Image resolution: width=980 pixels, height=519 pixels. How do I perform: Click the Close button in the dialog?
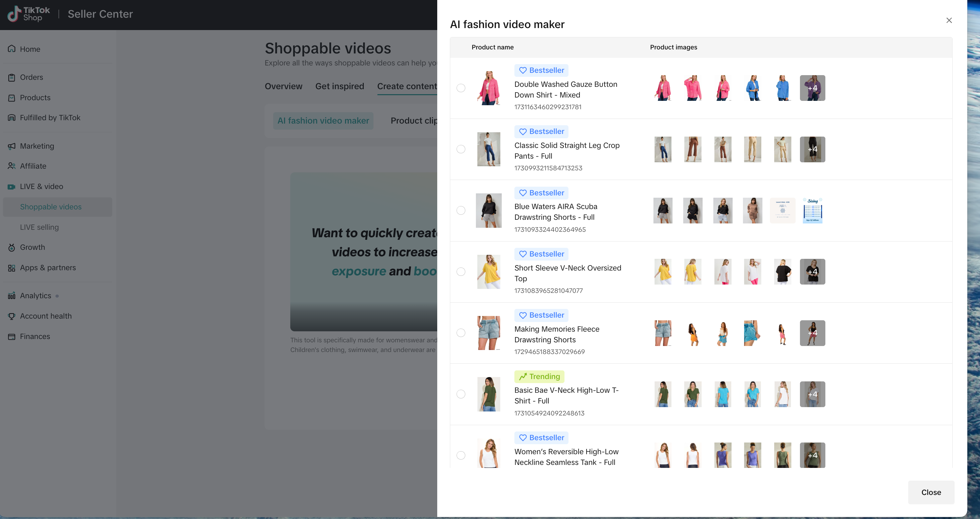click(931, 492)
